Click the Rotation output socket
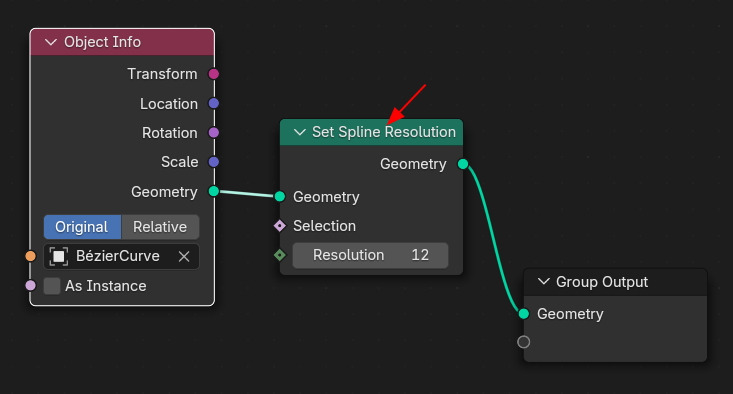The width and height of the screenshot is (733, 394). (x=214, y=133)
